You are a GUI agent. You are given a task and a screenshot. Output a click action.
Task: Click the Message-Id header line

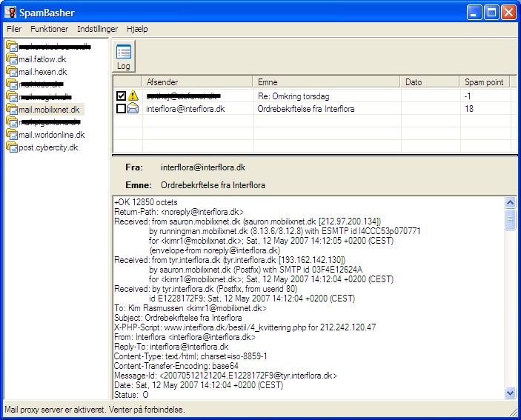225,376
